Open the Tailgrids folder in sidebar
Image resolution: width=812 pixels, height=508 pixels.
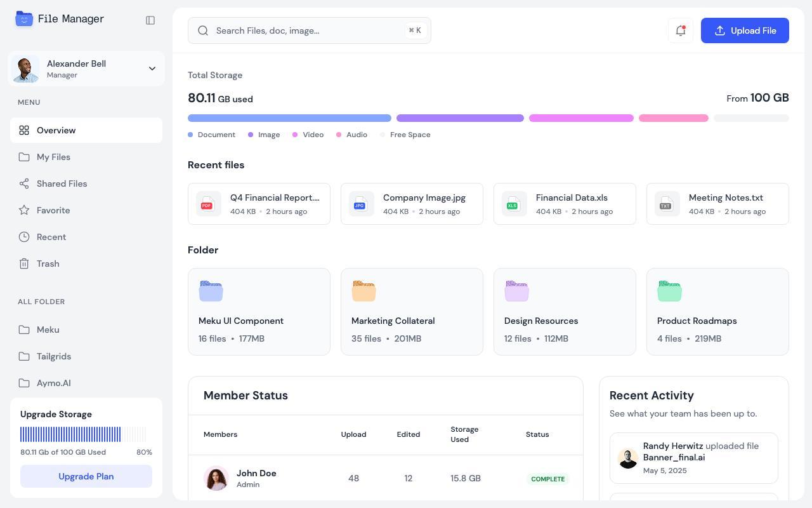(86, 356)
